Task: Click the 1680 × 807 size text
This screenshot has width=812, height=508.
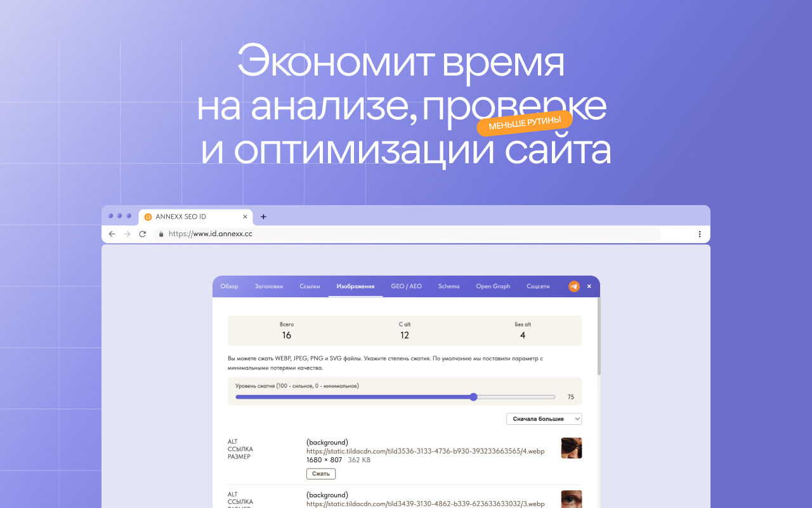Action: click(x=324, y=460)
